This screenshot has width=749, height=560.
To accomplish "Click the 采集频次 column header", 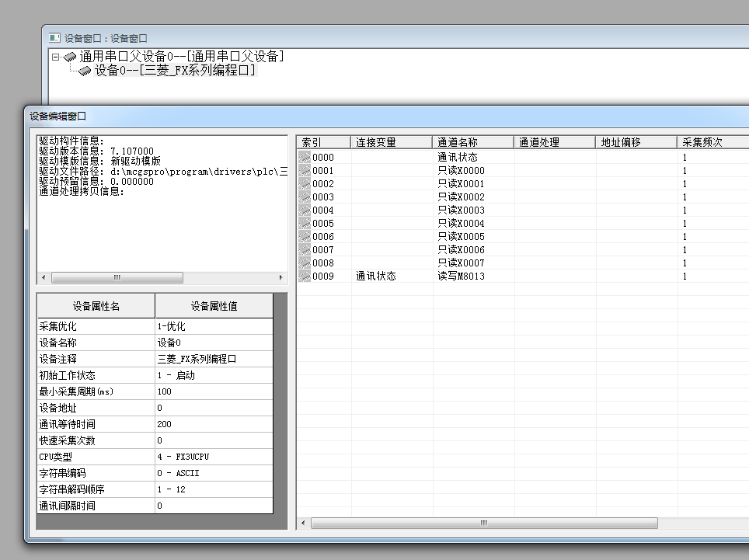I will pyautogui.click(x=711, y=142).
